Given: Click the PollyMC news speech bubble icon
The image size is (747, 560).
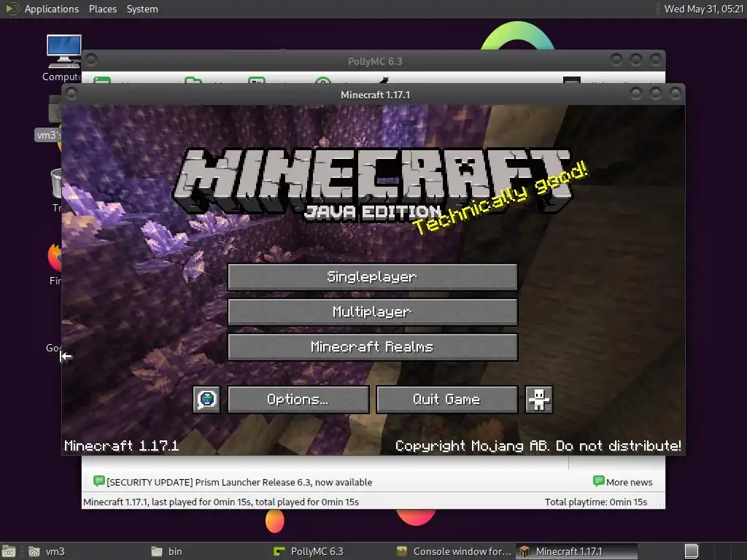Looking at the screenshot, I should [x=99, y=481].
